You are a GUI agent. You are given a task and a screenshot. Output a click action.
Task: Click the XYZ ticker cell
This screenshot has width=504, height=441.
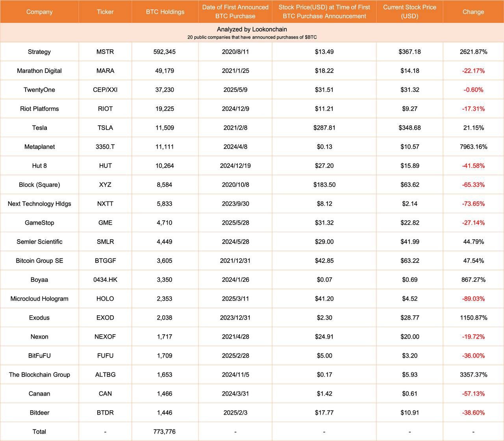105,184
